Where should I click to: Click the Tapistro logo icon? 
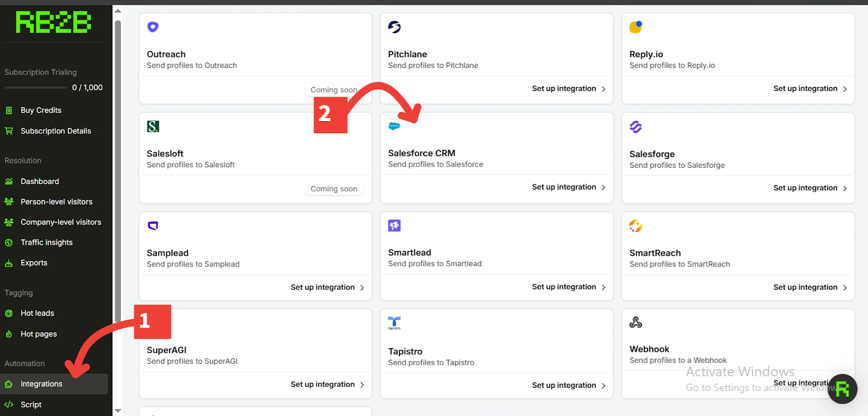(394, 323)
